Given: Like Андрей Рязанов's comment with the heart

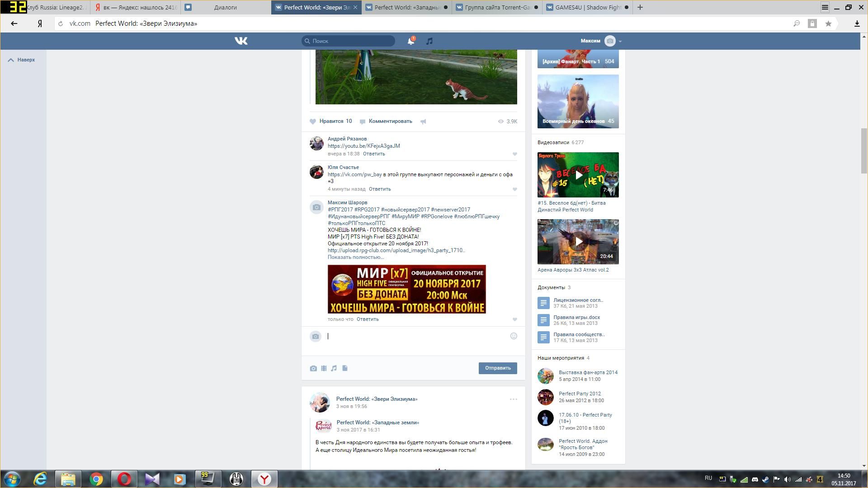Looking at the screenshot, I should (x=514, y=155).
